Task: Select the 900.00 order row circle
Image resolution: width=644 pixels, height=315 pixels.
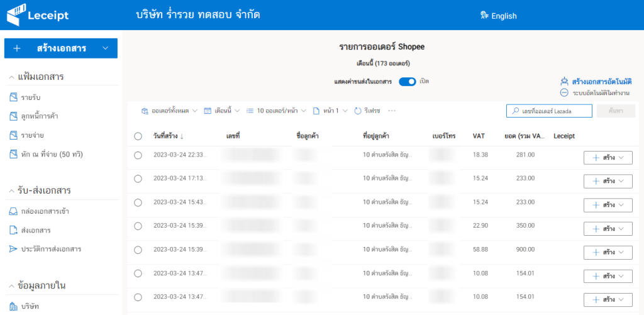Action: tap(138, 249)
